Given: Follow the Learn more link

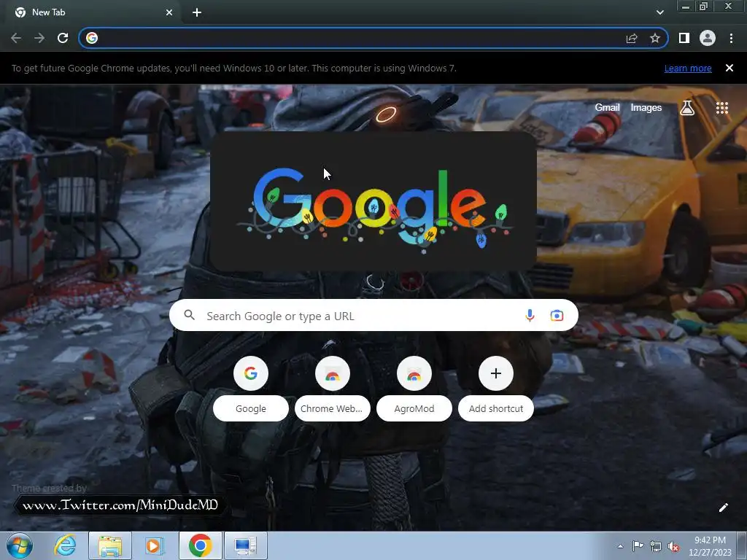Looking at the screenshot, I should coord(688,68).
